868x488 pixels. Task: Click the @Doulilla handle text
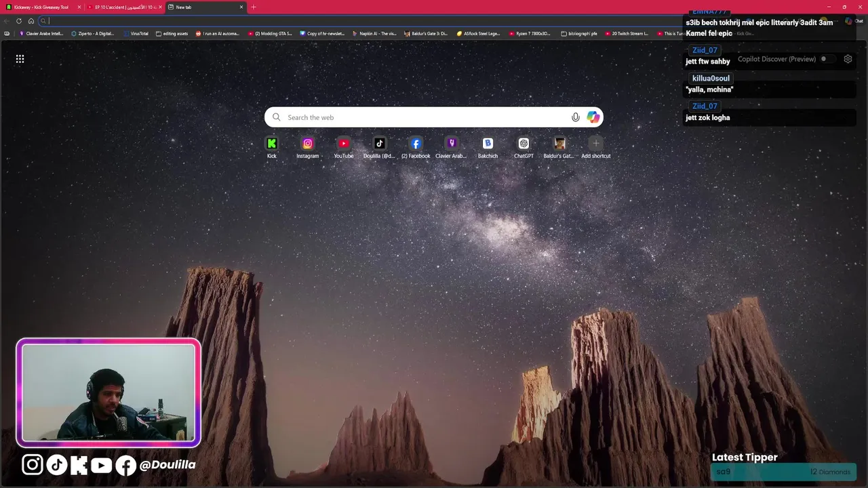167,465
